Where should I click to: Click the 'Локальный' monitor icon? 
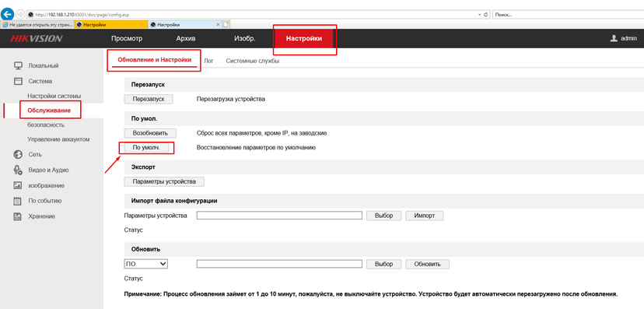[18, 65]
